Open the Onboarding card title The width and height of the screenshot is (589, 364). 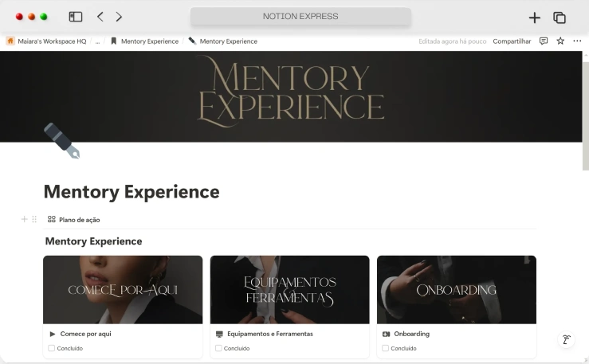(x=411, y=334)
